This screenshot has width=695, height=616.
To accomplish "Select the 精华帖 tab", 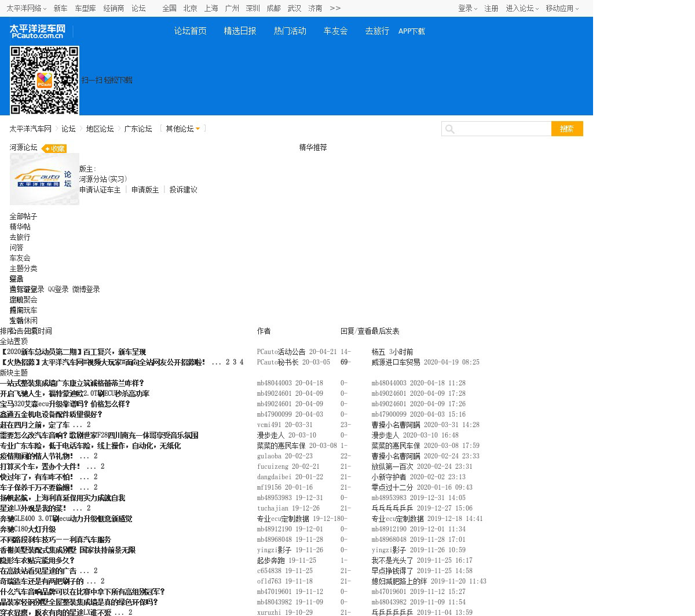I will 20,227.
